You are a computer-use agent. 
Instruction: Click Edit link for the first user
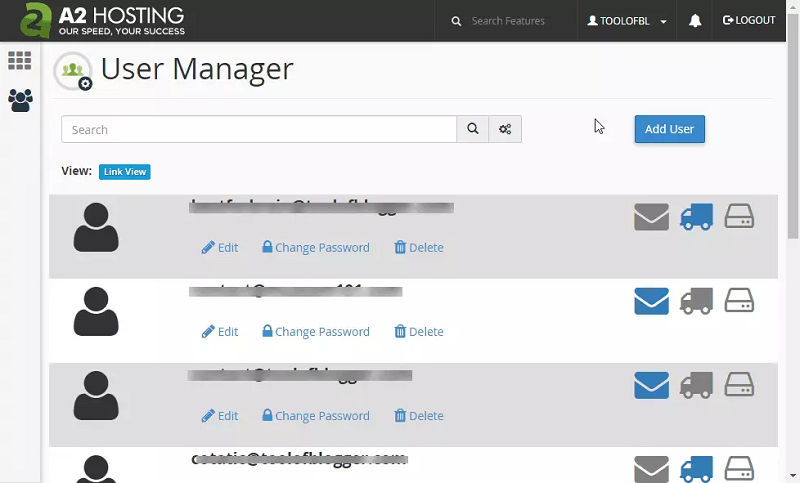click(220, 248)
